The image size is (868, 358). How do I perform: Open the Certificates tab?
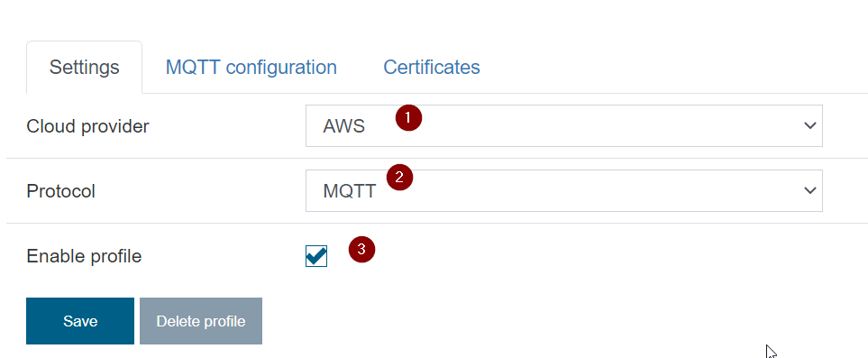tap(432, 67)
